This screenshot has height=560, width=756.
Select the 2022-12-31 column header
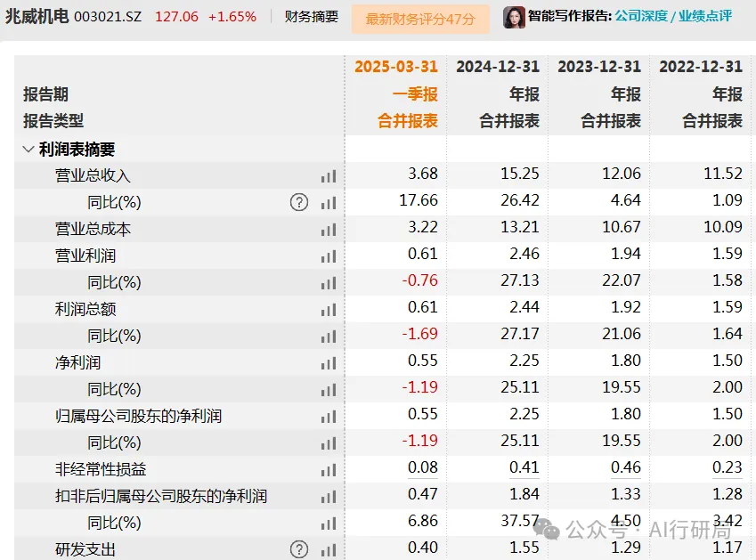(x=701, y=67)
